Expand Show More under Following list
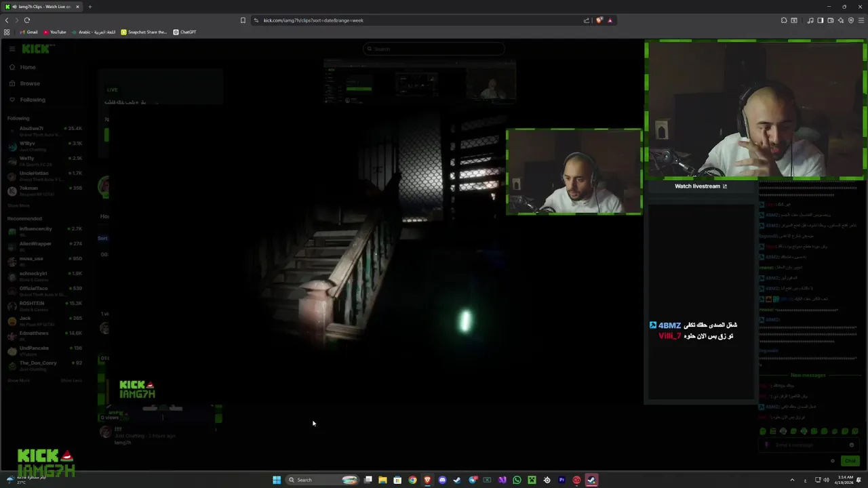This screenshot has height=488, width=868. tap(18, 205)
